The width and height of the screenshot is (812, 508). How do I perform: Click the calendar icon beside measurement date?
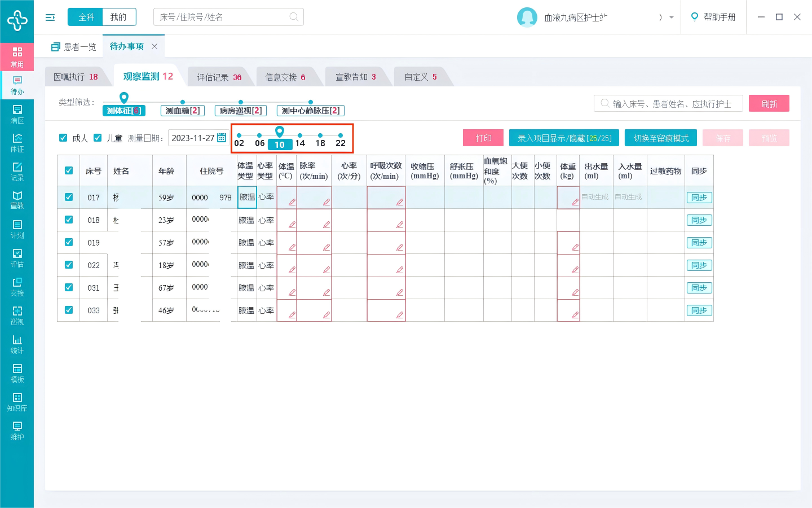click(222, 138)
